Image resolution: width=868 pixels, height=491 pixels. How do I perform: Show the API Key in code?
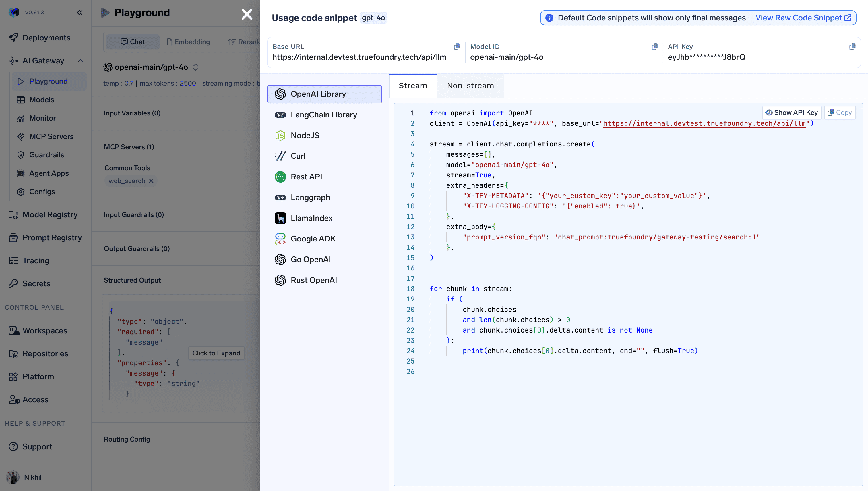(x=791, y=113)
